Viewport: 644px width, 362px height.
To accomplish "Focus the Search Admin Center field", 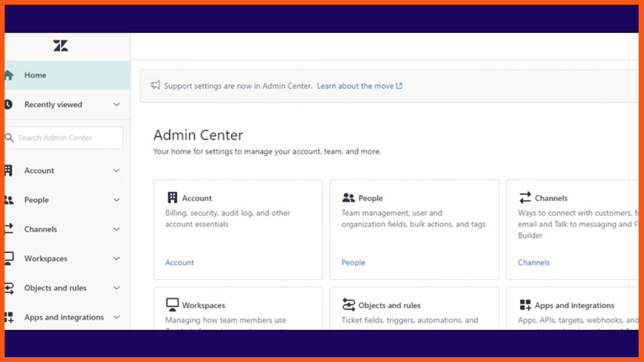I will click(64, 138).
